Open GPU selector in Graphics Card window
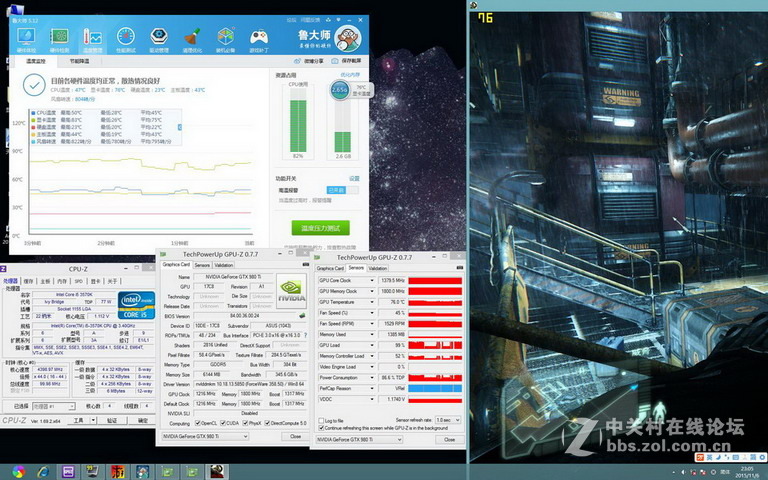 (205, 436)
